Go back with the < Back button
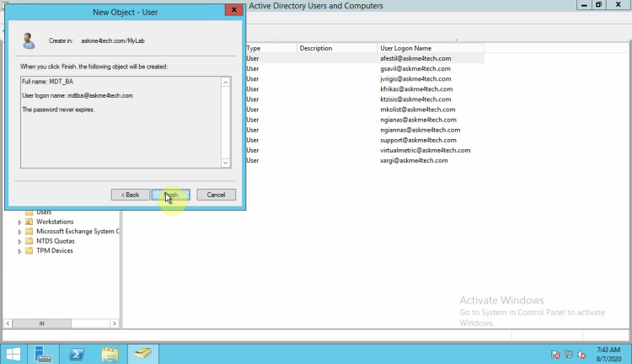This screenshot has height=364, width=632. 130,195
